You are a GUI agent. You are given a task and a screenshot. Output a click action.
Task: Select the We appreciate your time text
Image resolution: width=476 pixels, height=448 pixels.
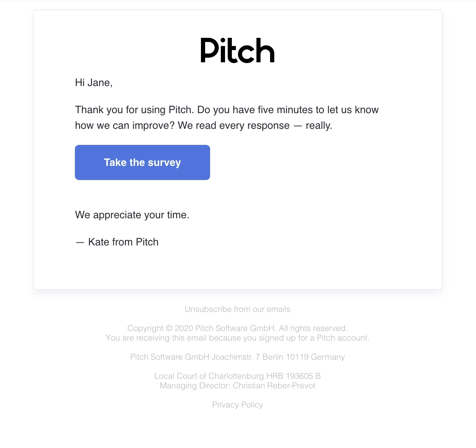pyautogui.click(x=132, y=215)
